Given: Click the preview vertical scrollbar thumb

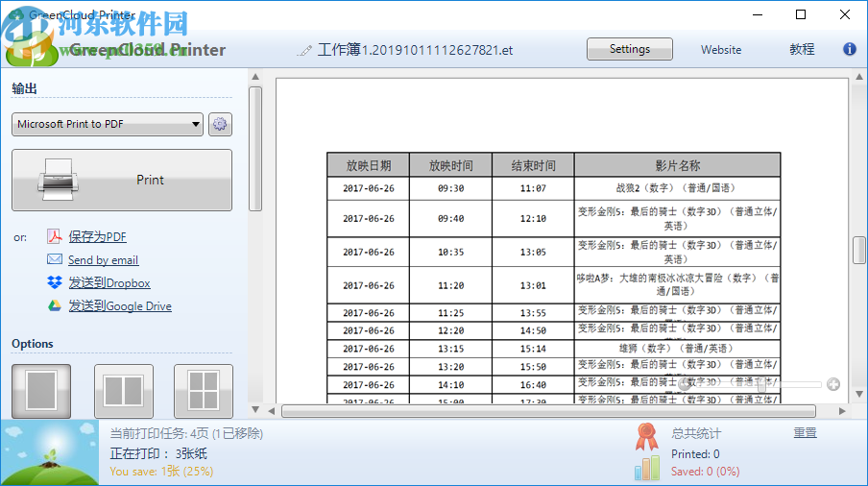Looking at the screenshot, I should [x=859, y=250].
